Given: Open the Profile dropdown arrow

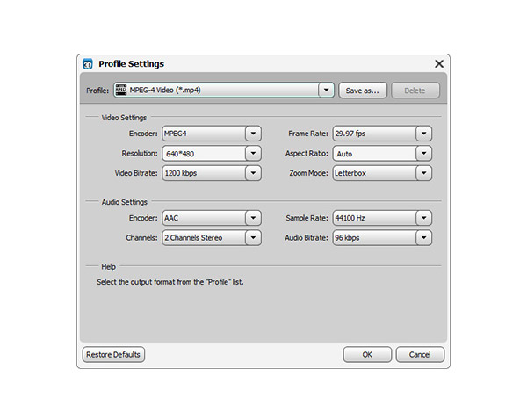Looking at the screenshot, I should pyautogui.click(x=326, y=90).
